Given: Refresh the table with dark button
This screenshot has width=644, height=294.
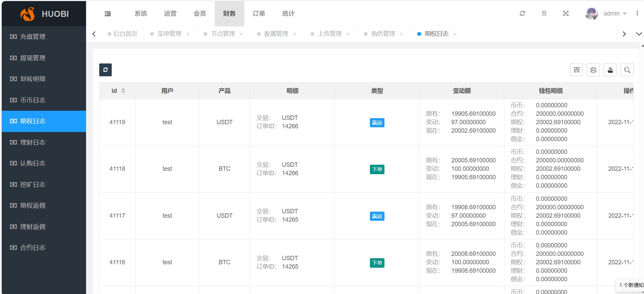Looking at the screenshot, I should pos(105,70).
